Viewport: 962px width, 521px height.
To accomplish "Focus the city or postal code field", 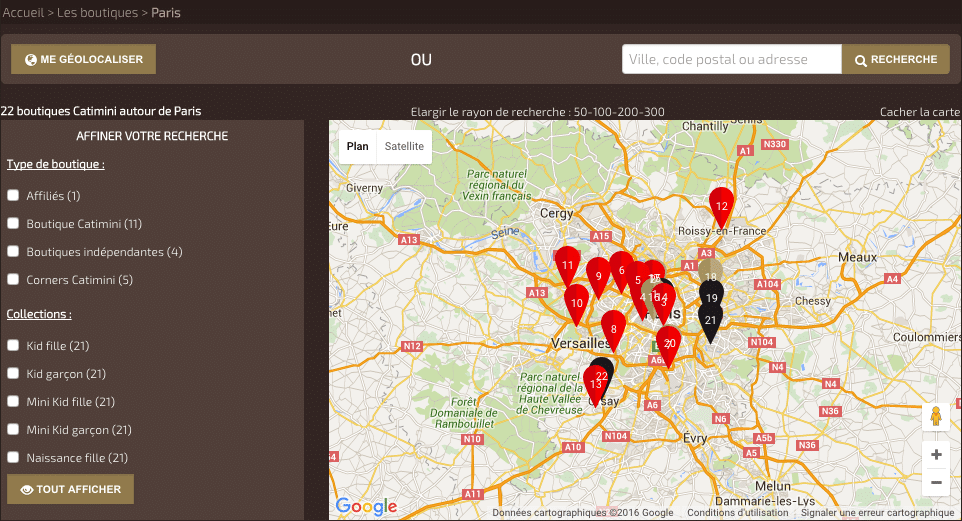I will (732, 59).
